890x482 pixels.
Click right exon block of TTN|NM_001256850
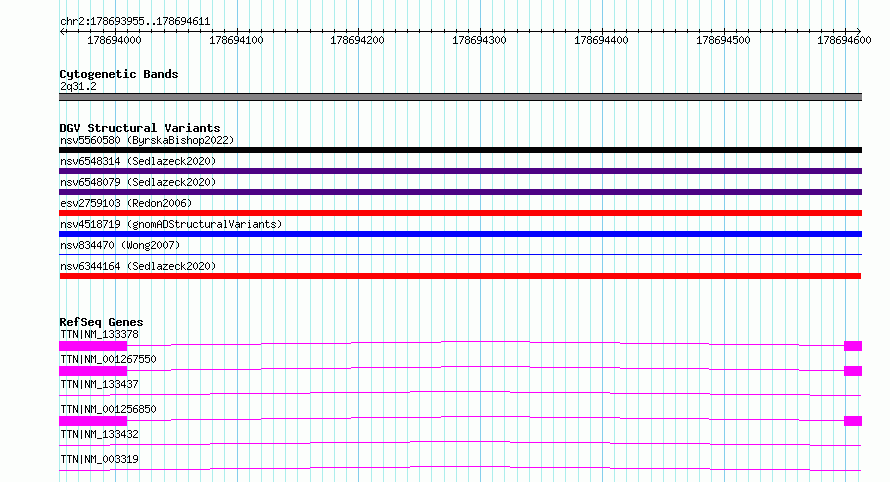pos(853,421)
